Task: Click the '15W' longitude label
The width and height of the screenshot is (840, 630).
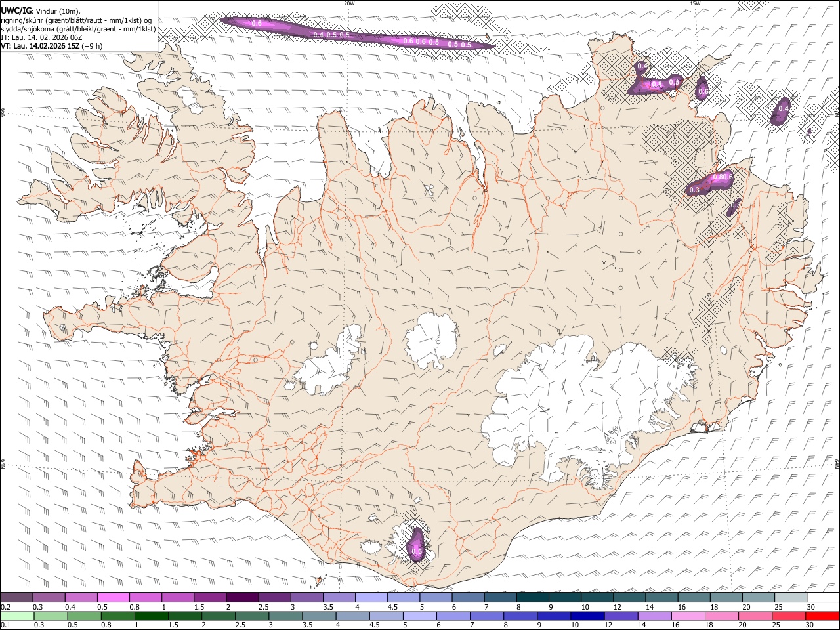Action: 695,3
